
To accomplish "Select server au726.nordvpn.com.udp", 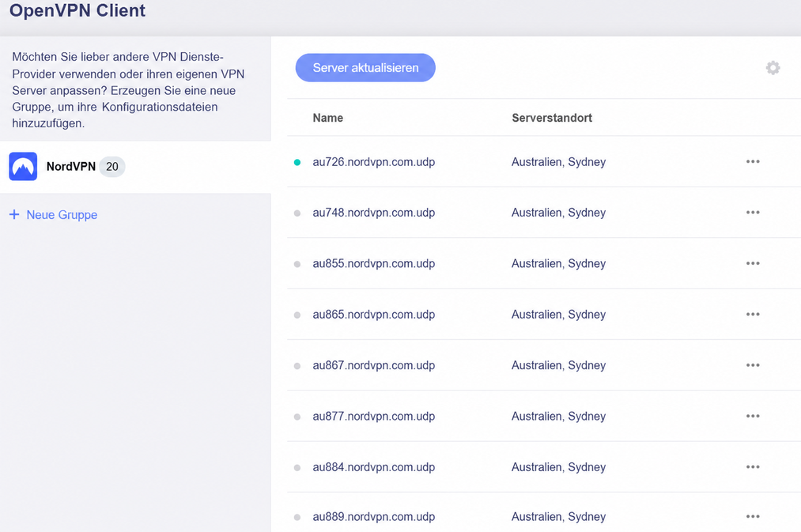I will coord(374,162).
